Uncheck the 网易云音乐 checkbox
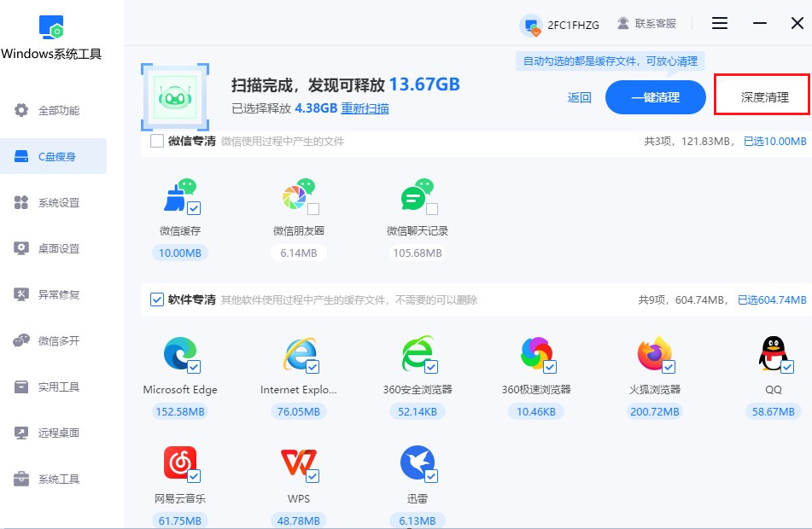This screenshot has height=529, width=812. click(194, 476)
